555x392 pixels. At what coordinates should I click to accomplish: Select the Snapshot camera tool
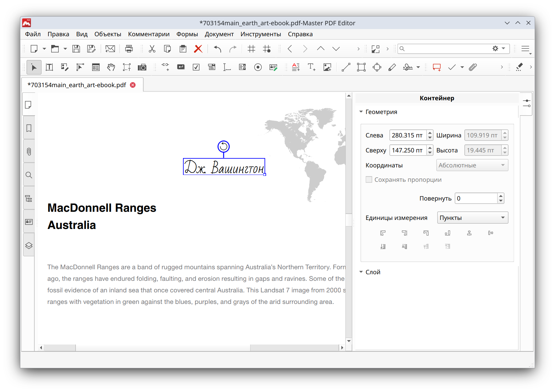click(142, 67)
